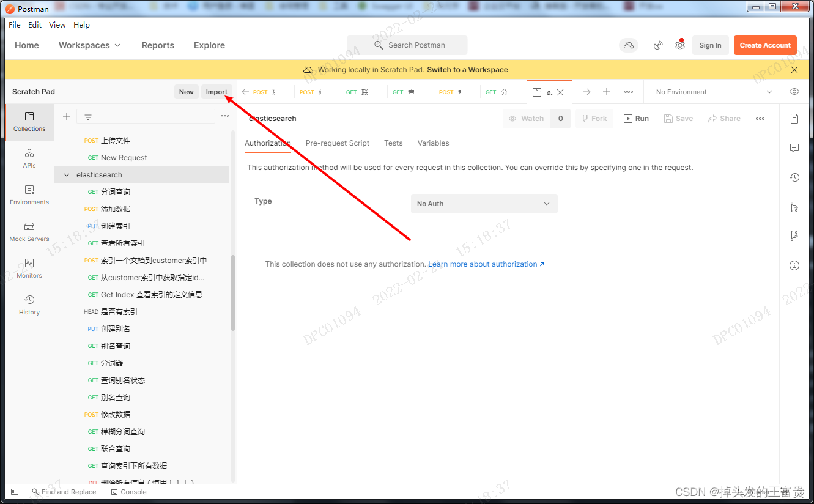Select the 添加数据 POST request
The width and height of the screenshot is (814, 504).
tap(142, 209)
